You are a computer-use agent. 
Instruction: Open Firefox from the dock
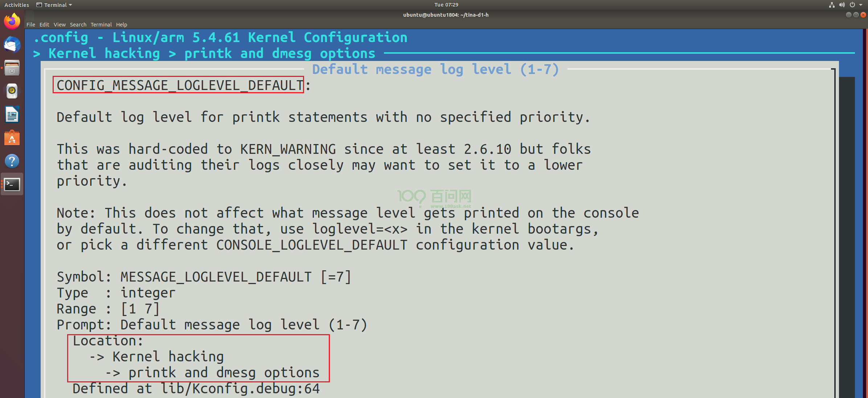(x=12, y=21)
